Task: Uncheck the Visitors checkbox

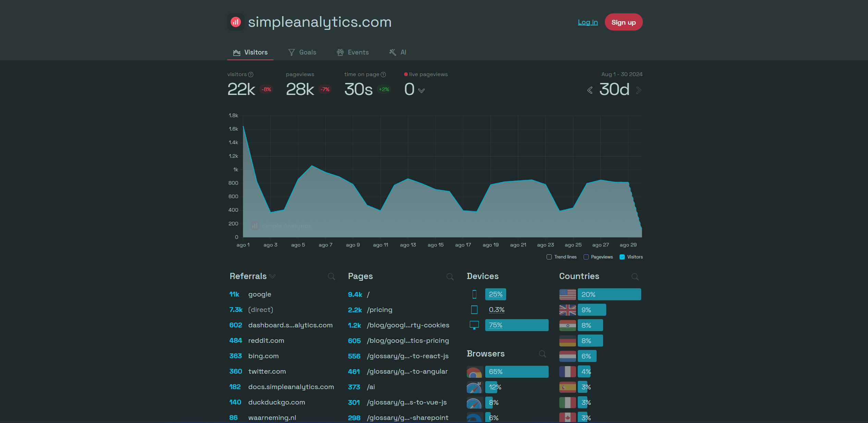Action: [x=622, y=257]
